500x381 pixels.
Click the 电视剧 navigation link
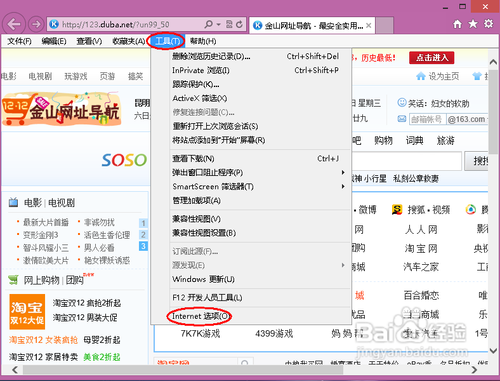(x=40, y=76)
